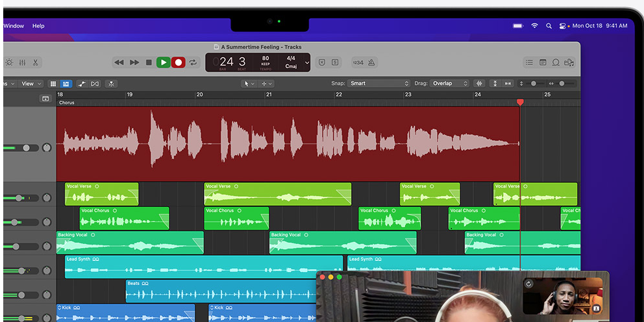The height and width of the screenshot is (322, 644).
Task: Click the portrait mode icon in FaceTime thumbnail
Action: pos(597,308)
